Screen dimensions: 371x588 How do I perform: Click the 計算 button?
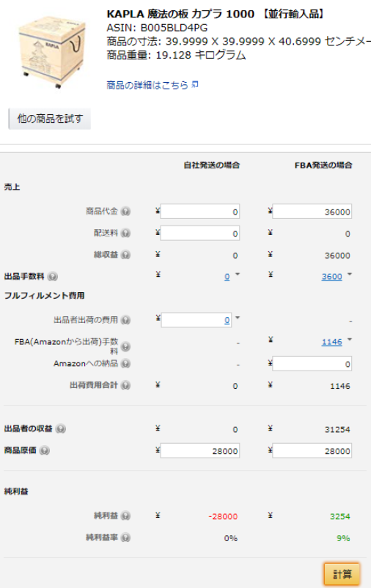(342, 574)
